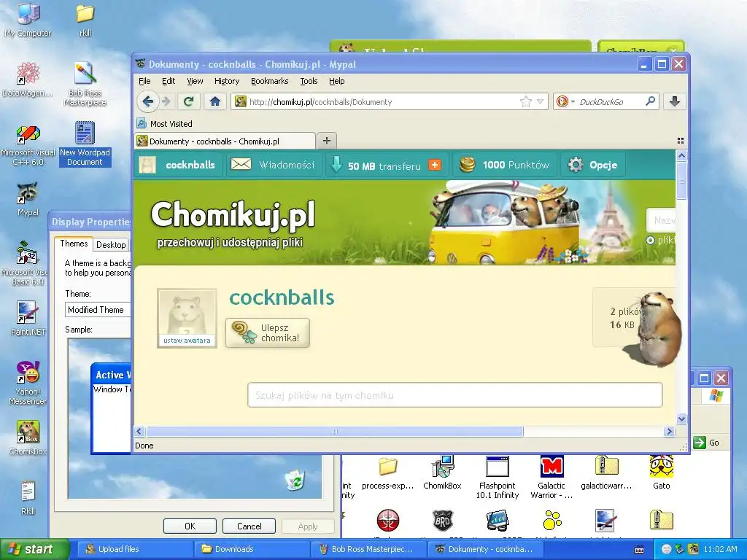Click the horizontal scrollbar right arrow
The image size is (747, 560).
click(x=669, y=432)
